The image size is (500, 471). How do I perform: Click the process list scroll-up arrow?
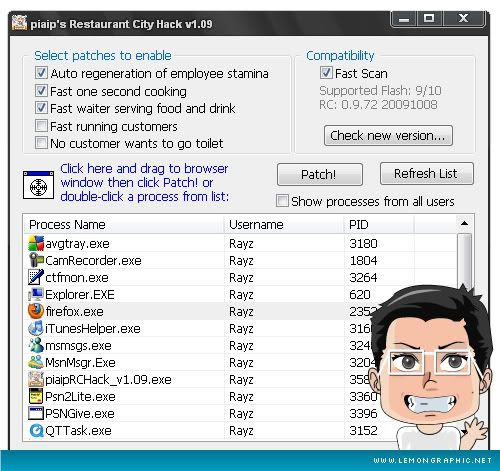[464, 224]
